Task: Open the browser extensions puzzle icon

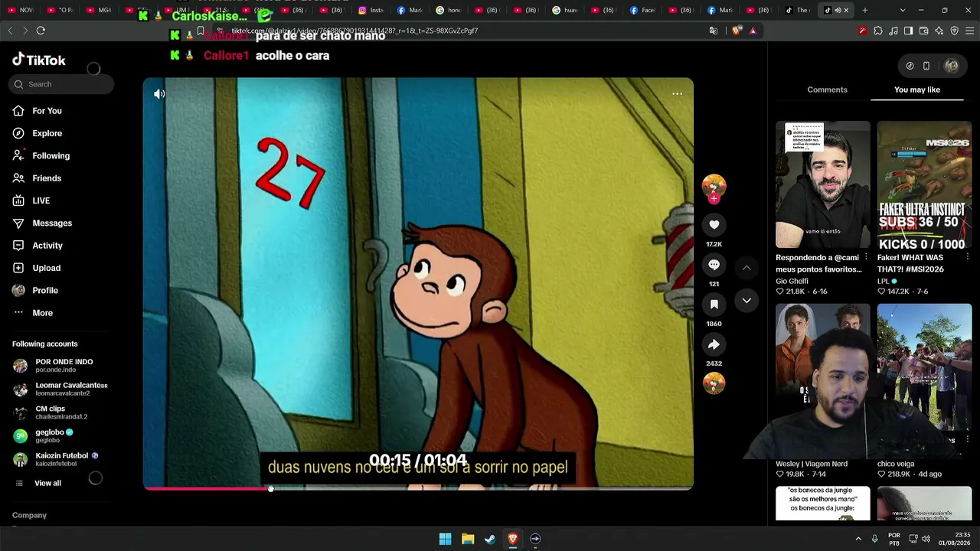Action: pyautogui.click(x=878, y=31)
